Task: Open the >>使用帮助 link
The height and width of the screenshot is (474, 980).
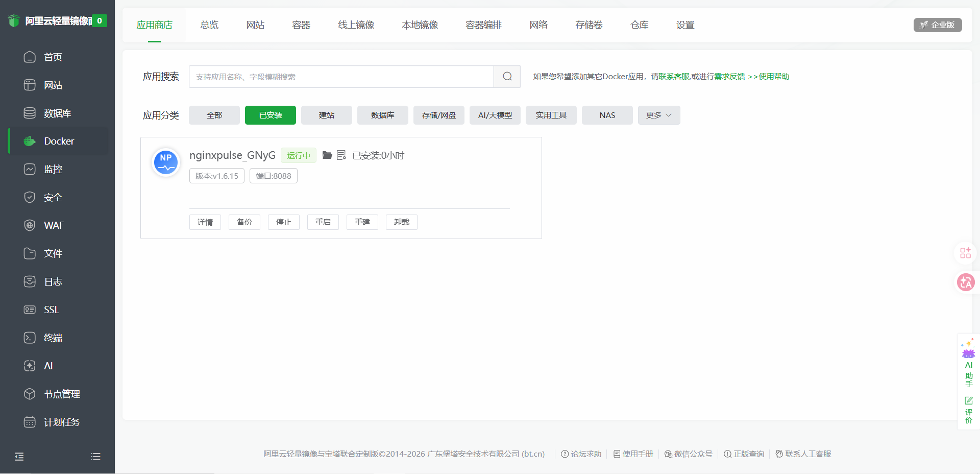Action: pyautogui.click(x=768, y=77)
